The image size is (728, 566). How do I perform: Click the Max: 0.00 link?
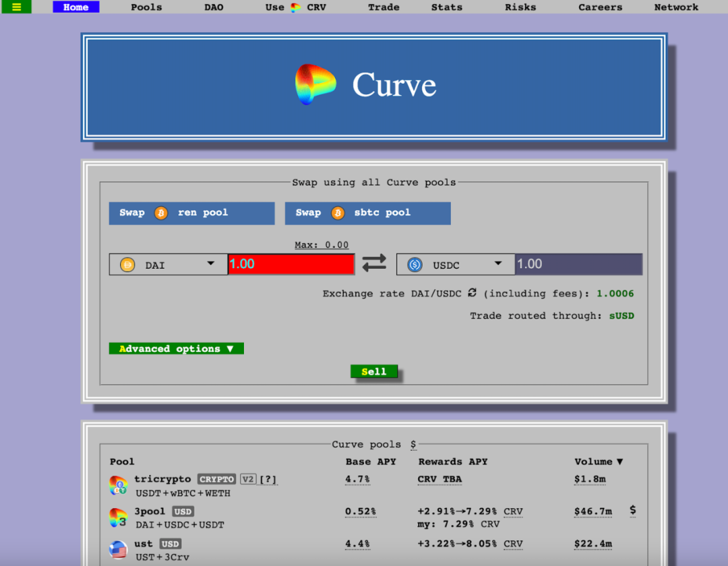coord(322,245)
